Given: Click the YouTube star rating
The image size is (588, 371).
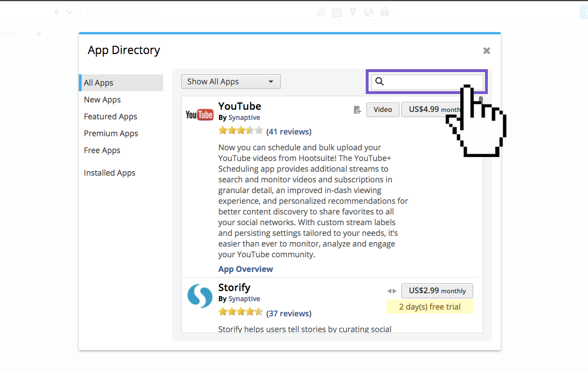Looking at the screenshot, I should (x=241, y=131).
